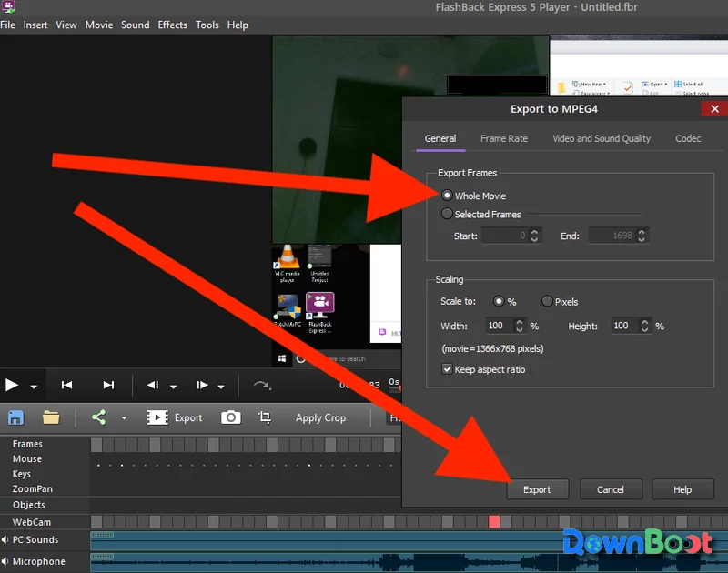The width and height of the screenshot is (728, 573).
Task: Click the red highlighted WebCam frame marker
Action: (x=494, y=522)
